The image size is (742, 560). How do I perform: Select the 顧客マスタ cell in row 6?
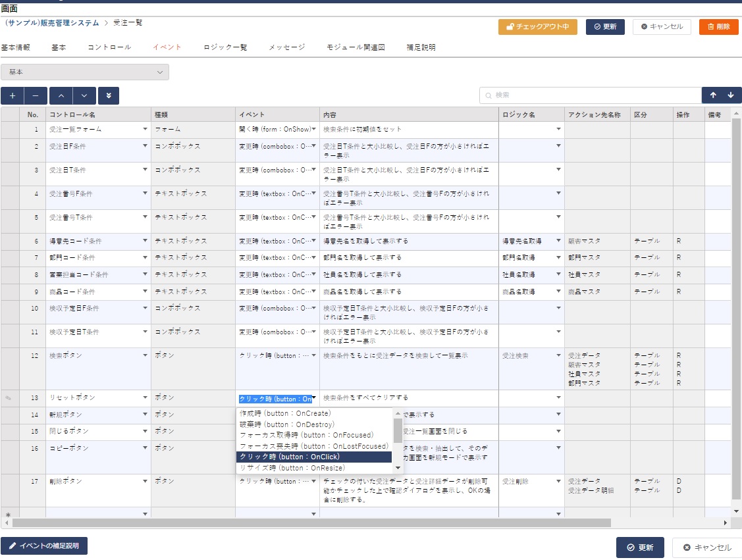point(597,242)
